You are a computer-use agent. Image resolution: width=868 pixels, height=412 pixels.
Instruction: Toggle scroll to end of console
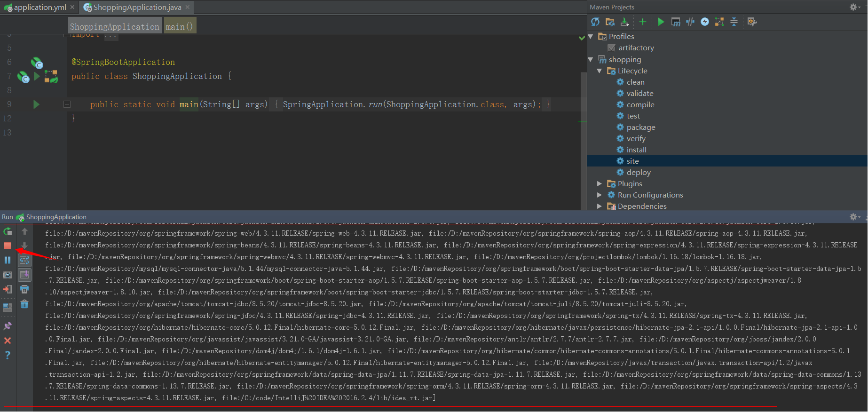[x=24, y=275]
